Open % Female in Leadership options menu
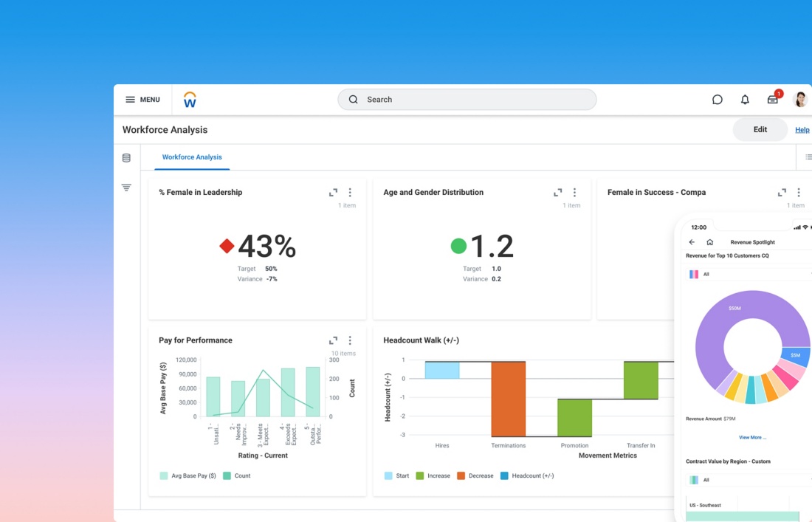Image resolution: width=812 pixels, height=522 pixels. point(350,193)
